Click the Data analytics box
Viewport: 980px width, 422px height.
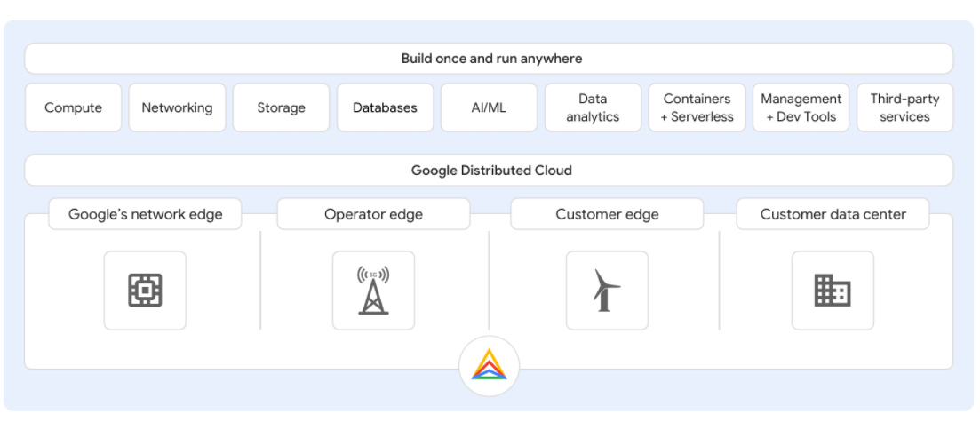(594, 107)
